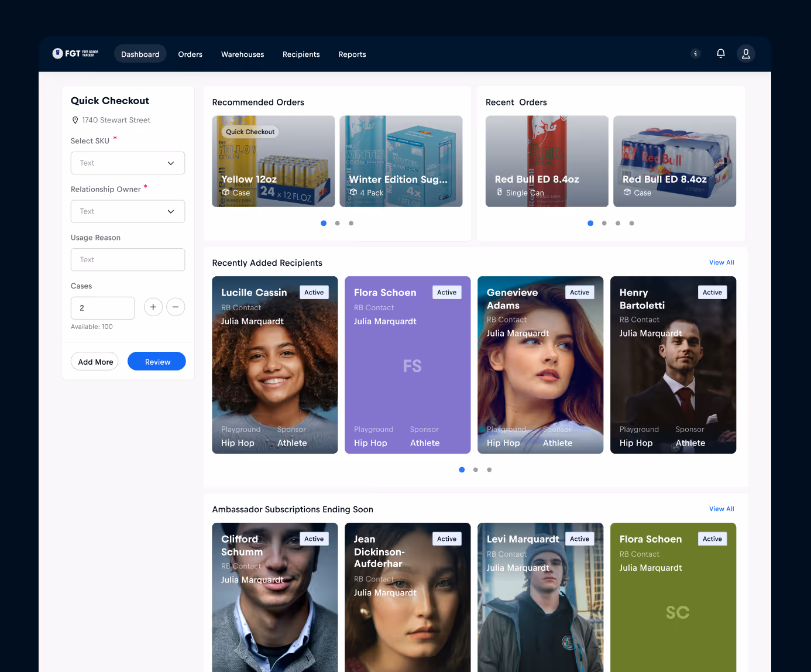811x672 pixels.
Task: Open the Red Bull ED 8.4oz Single Can card
Action: click(x=547, y=162)
